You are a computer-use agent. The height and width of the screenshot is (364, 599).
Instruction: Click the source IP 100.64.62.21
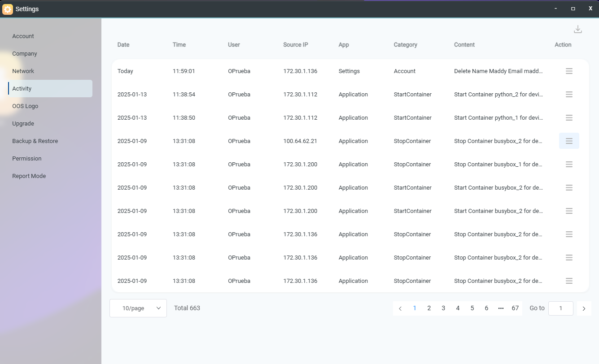point(300,141)
